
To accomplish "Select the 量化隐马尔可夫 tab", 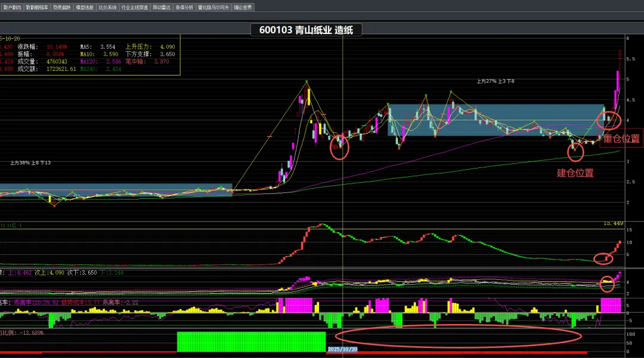I will [x=213, y=7].
